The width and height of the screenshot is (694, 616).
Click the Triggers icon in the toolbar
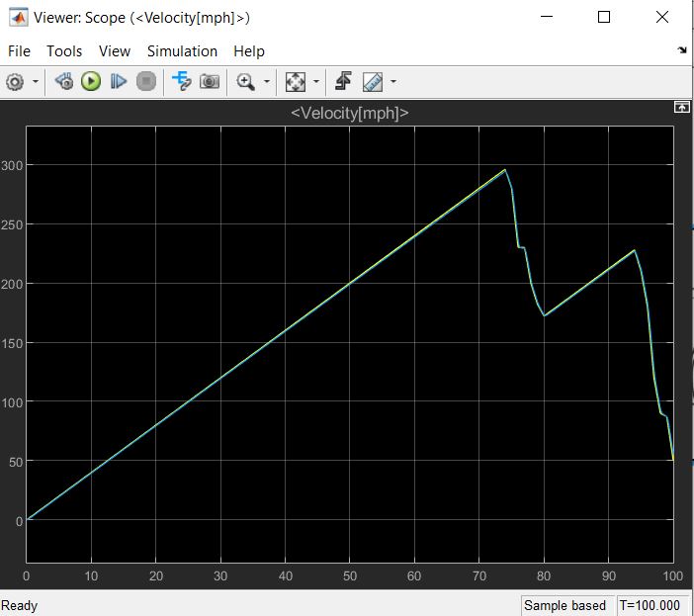pos(343,82)
